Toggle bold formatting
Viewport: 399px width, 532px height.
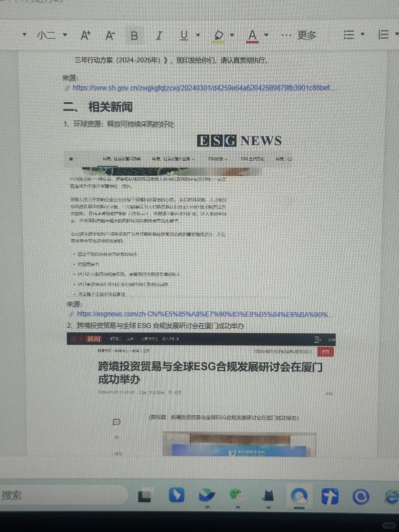(134, 35)
